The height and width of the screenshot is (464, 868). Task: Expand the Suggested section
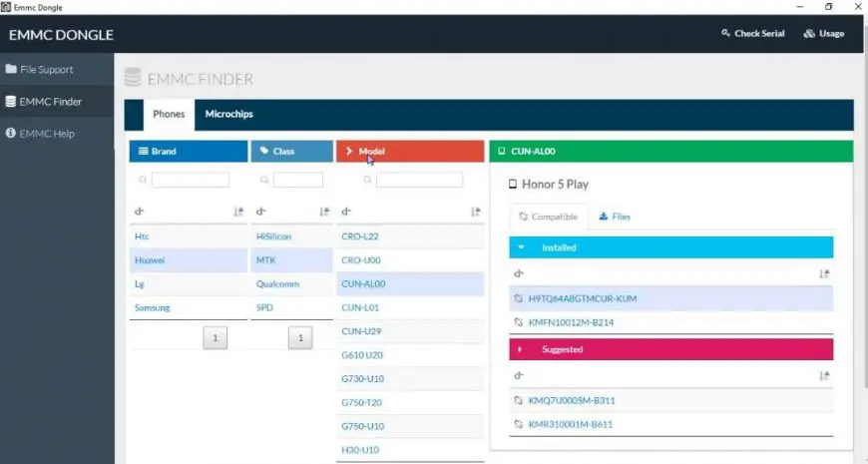coord(670,349)
